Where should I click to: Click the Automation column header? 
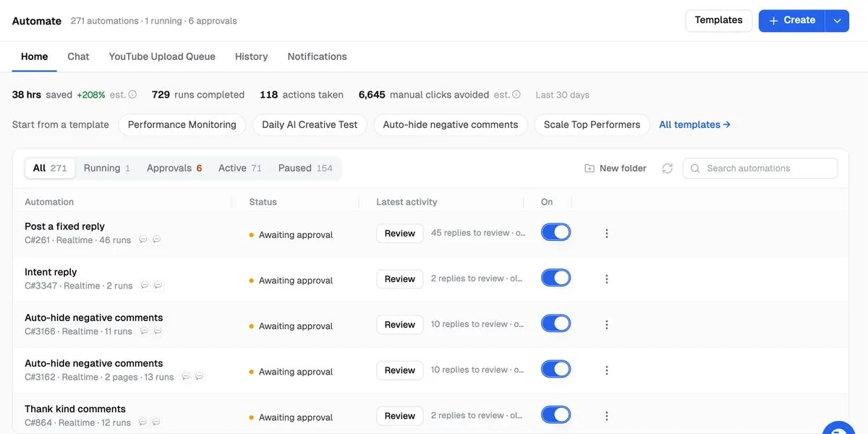[x=49, y=202]
